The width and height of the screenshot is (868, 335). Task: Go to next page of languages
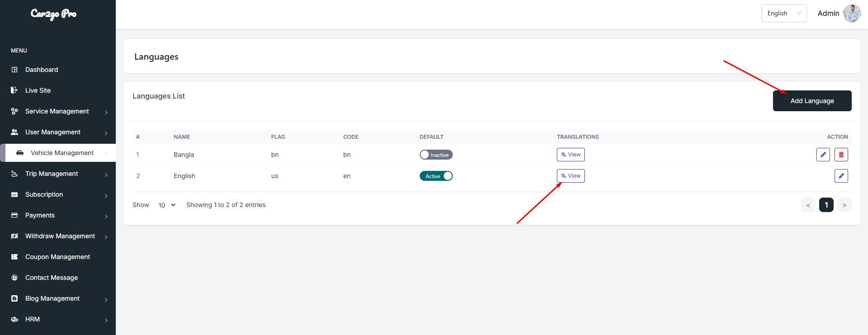click(x=844, y=205)
